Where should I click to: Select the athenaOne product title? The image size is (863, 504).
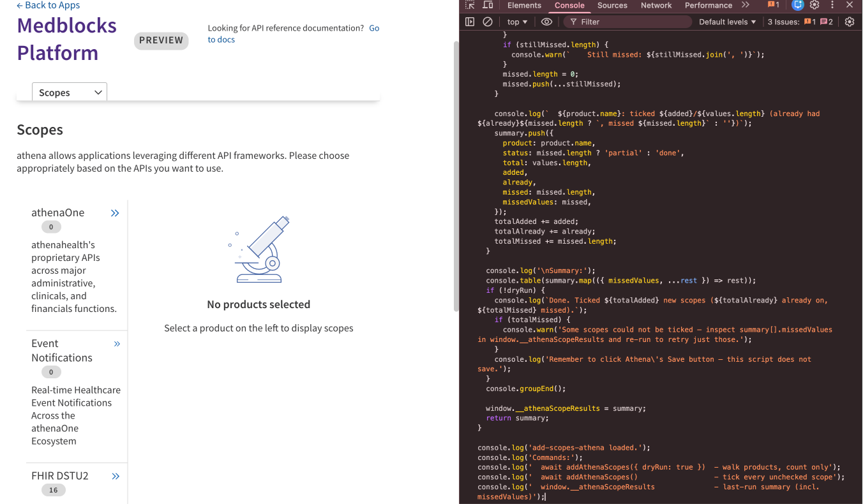pos(58,212)
